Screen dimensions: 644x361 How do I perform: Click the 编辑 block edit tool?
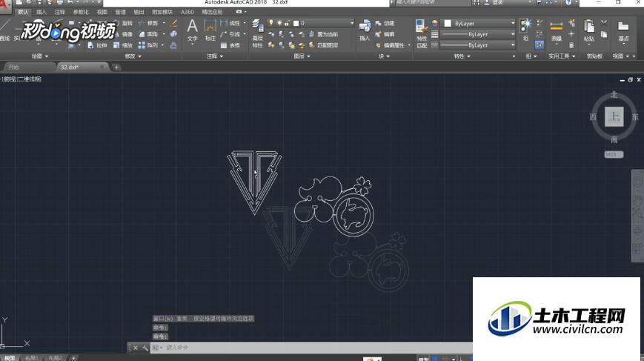(x=385, y=34)
